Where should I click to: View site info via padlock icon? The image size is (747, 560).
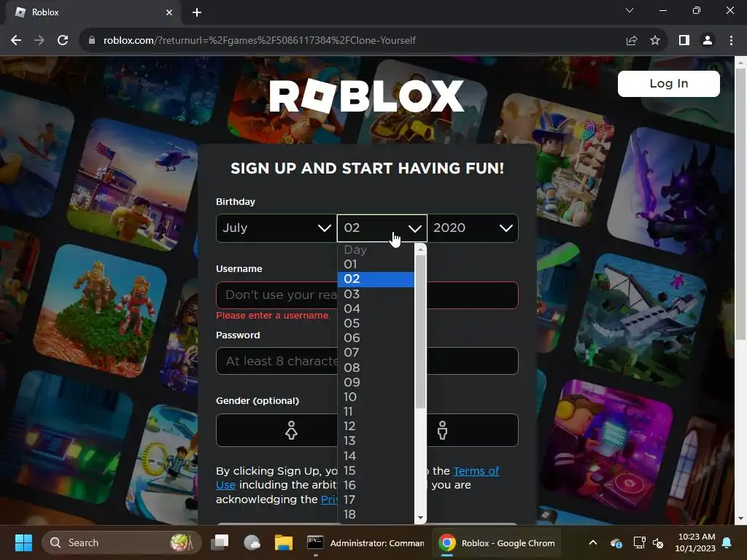click(92, 41)
